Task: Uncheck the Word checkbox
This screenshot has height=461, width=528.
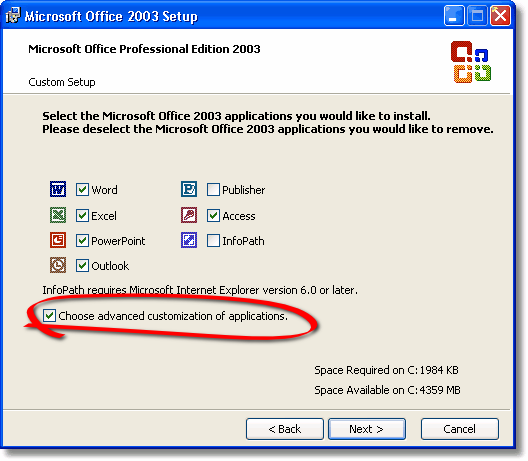Action: click(82, 190)
